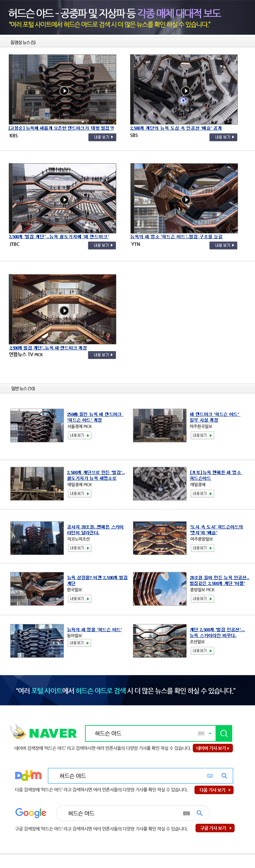Open 이코노미조선 article thumbnail
This screenshot has height=868, width=255.
click(37, 538)
